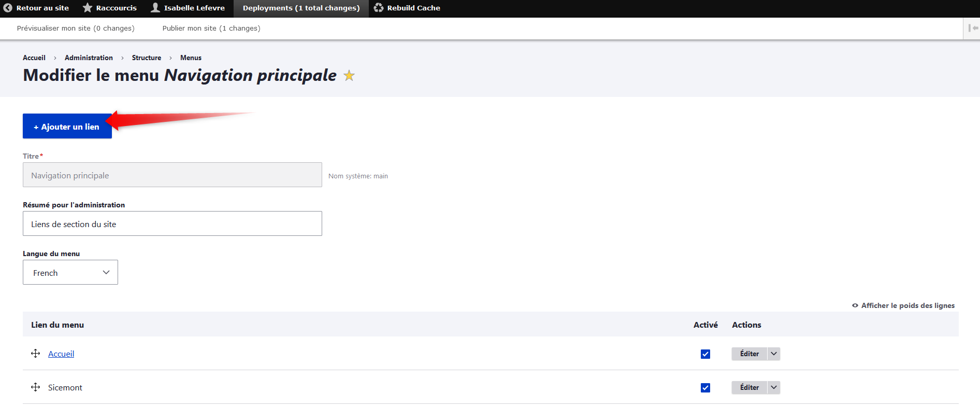Click the drag handle for the Sicemont row
The image size is (980, 407).
(x=36, y=387)
